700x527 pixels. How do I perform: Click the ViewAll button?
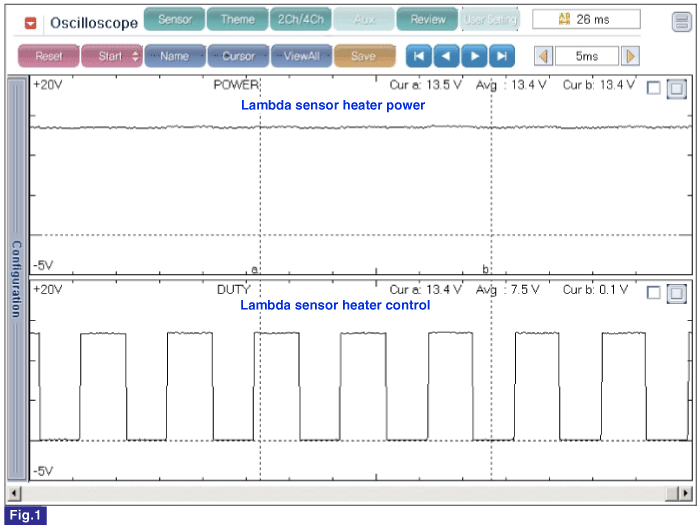point(301,56)
